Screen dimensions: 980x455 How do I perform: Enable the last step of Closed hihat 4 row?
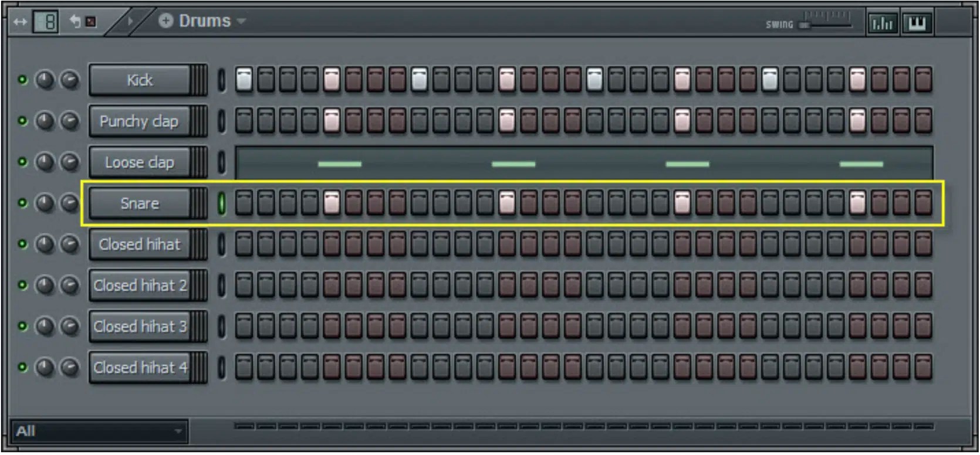point(924,367)
